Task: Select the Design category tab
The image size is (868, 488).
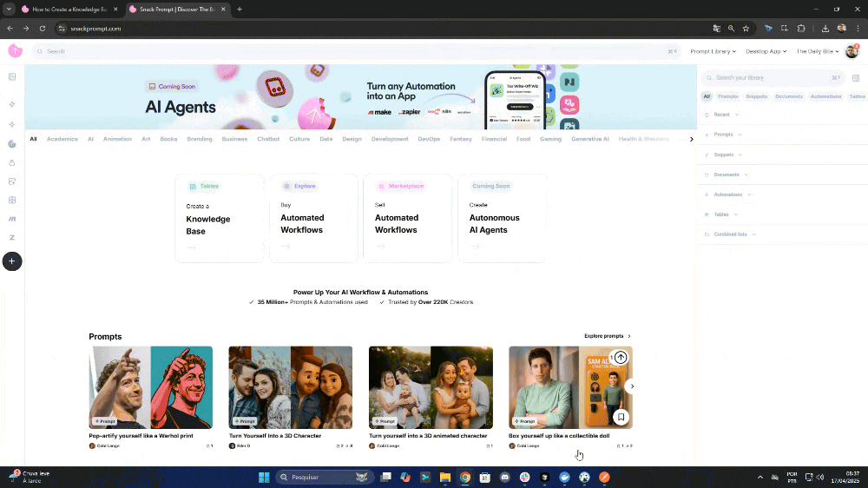Action: pos(352,139)
